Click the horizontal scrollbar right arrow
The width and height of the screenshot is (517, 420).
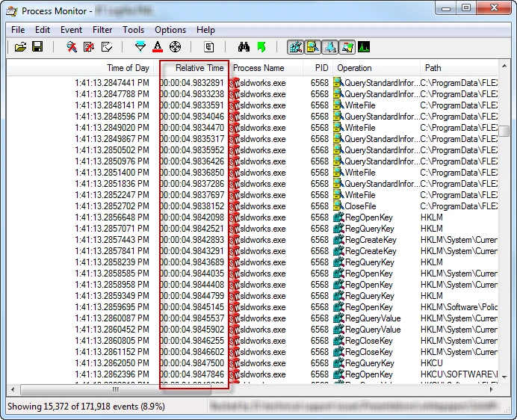pyautogui.click(x=492, y=389)
